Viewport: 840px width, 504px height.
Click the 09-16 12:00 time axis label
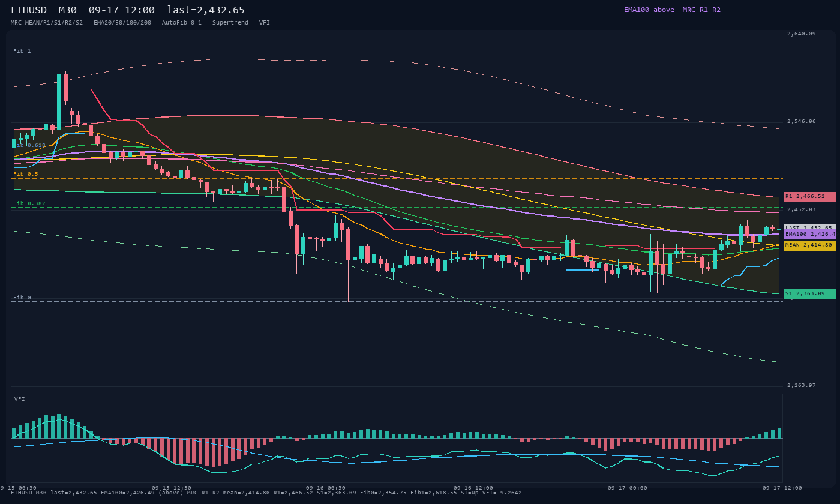473,488
